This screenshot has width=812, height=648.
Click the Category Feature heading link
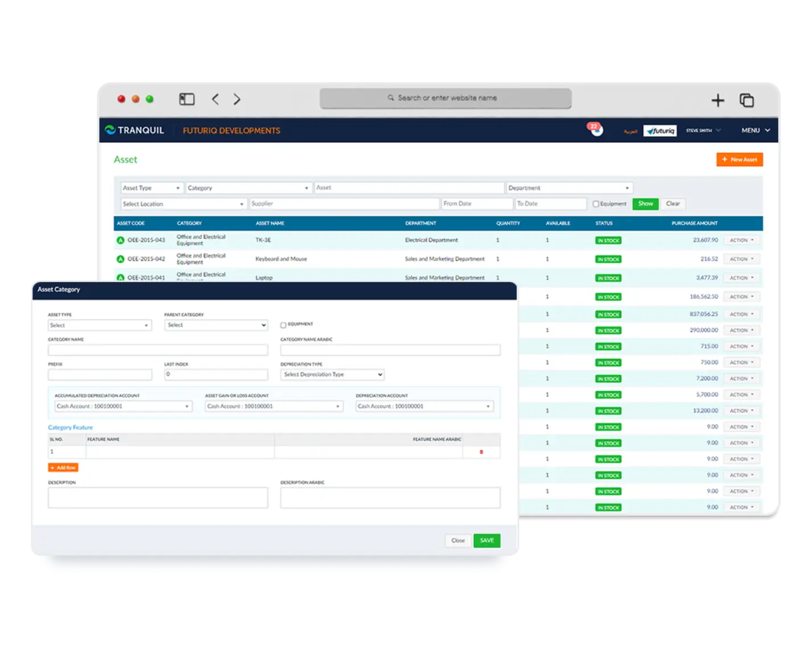click(70, 428)
